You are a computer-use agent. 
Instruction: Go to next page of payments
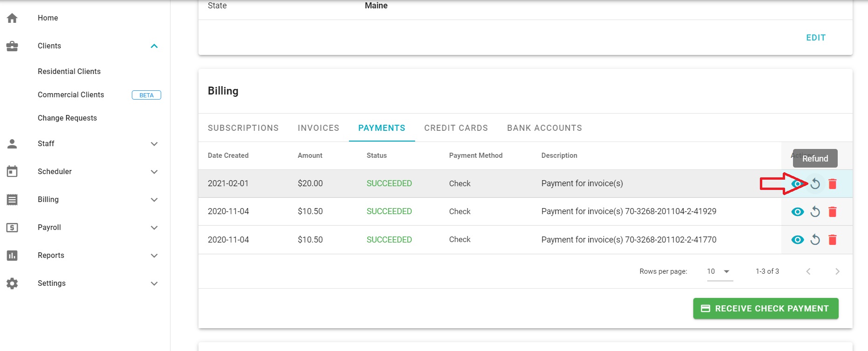click(x=837, y=271)
